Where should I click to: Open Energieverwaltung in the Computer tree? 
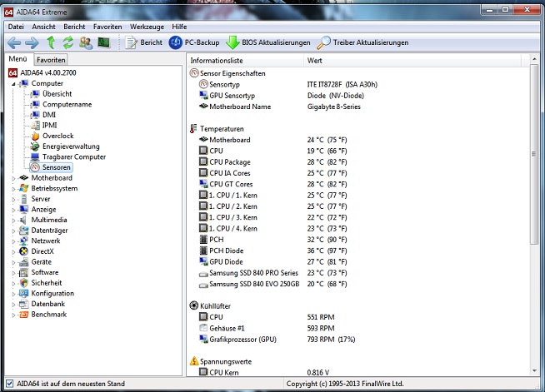click(x=71, y=146)
